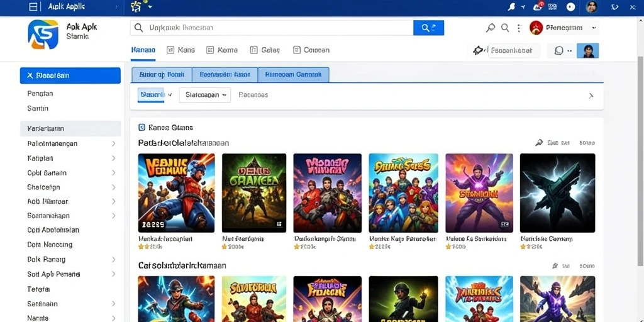Expand the Senenaan sidebar item
The image size is (644, 322).
(x=70, y=304)
